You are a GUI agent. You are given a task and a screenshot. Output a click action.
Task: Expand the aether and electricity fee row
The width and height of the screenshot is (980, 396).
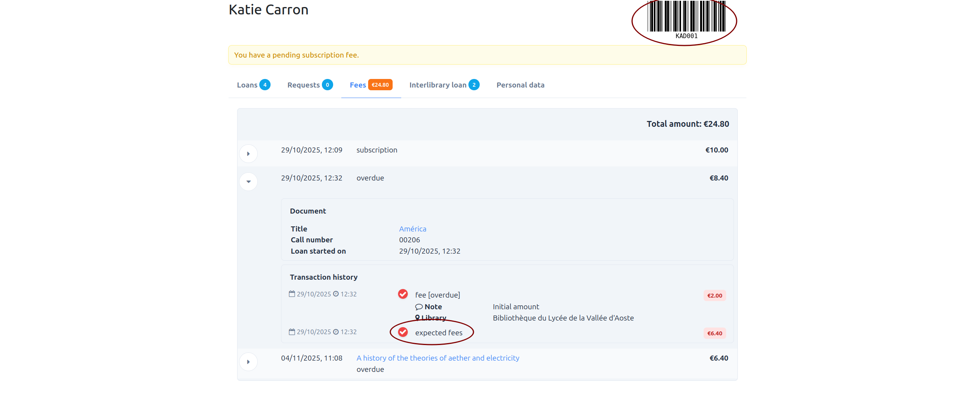[248, 361]
